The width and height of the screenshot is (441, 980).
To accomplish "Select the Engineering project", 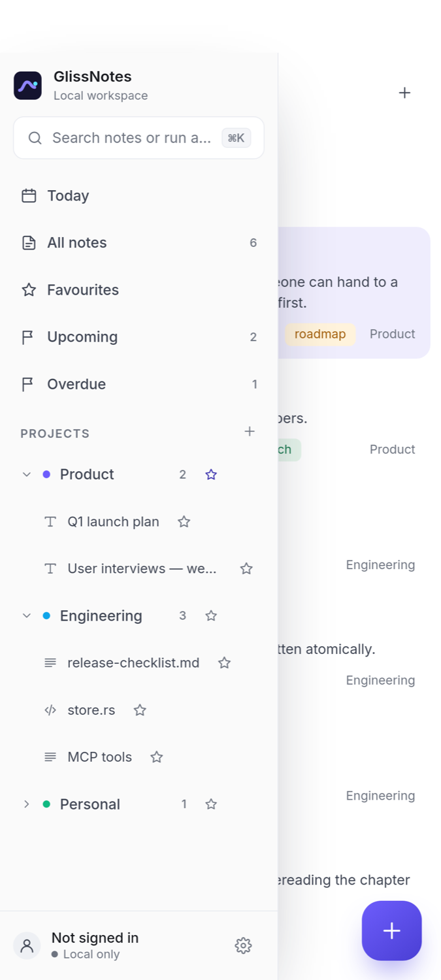I will pos(101,615).
